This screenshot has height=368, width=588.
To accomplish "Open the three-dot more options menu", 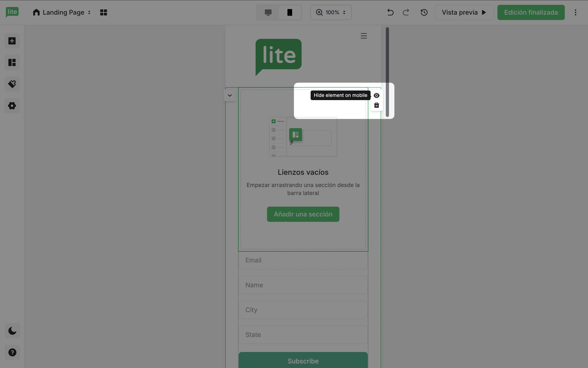I will tap(575, 12).
